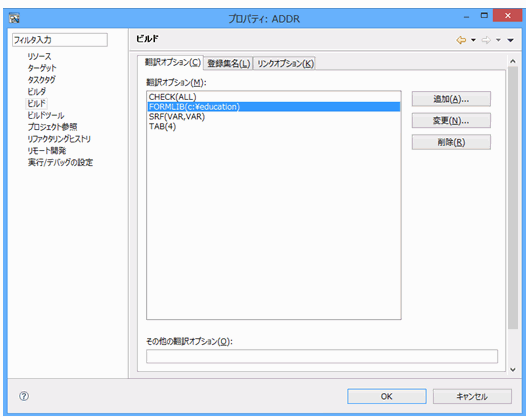Open the back history dropdown arrow
Screen dimensions: 526x417
[473, 40]
